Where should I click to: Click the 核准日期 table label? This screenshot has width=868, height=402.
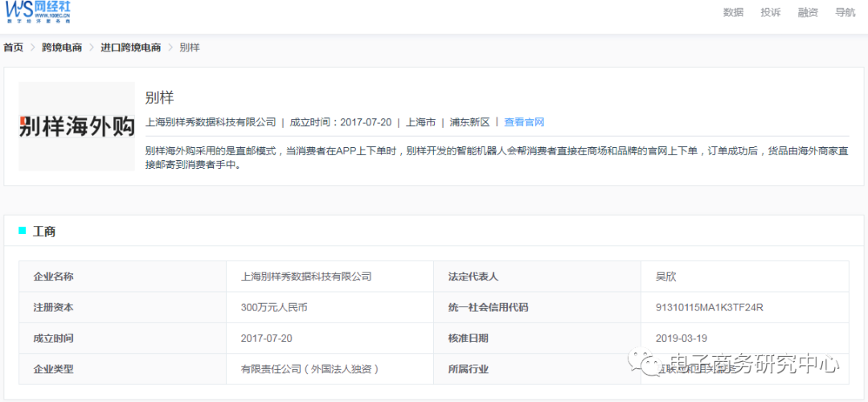click(x=469, y=338)
